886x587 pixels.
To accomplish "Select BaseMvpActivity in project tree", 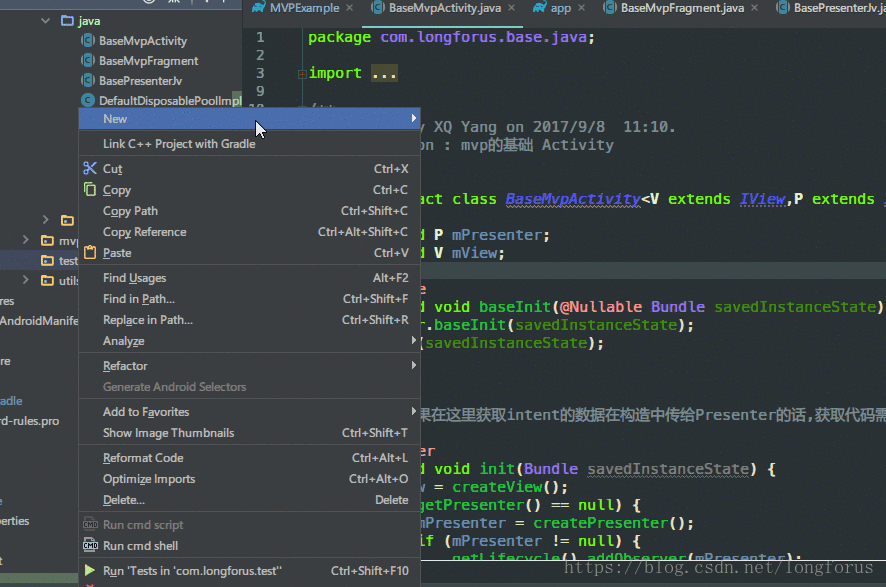I will click(142, 41).
